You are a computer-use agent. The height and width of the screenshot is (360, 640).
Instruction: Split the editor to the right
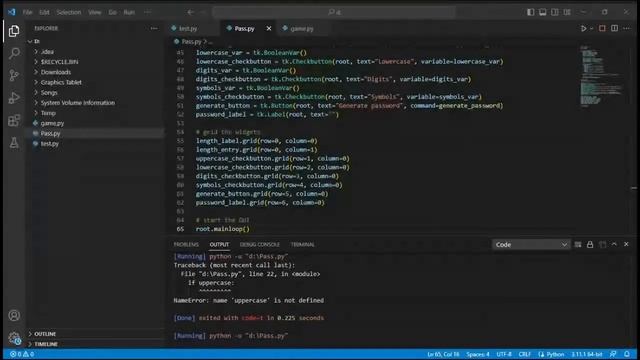614,28
